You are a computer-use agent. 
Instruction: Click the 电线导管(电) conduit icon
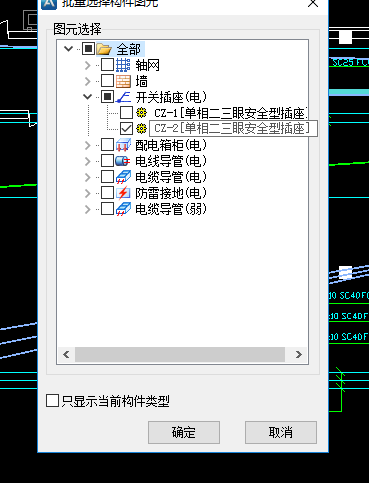[123, 161]
